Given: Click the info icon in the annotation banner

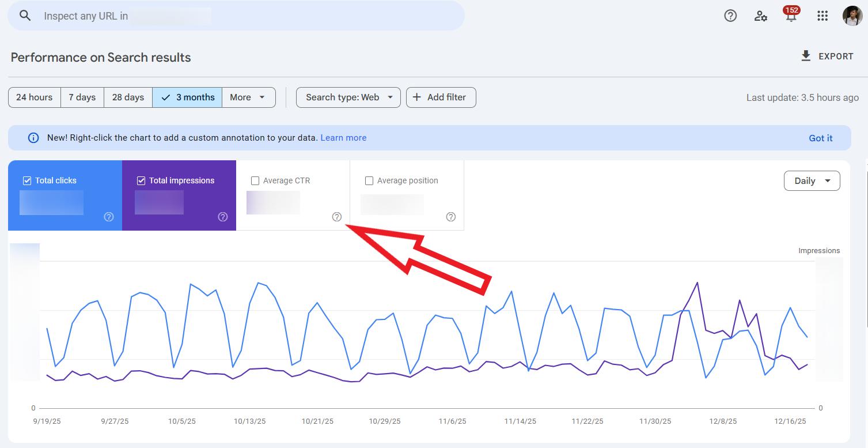Looking at the screenshot, I should pyautogui.click(x=33, y=137).
